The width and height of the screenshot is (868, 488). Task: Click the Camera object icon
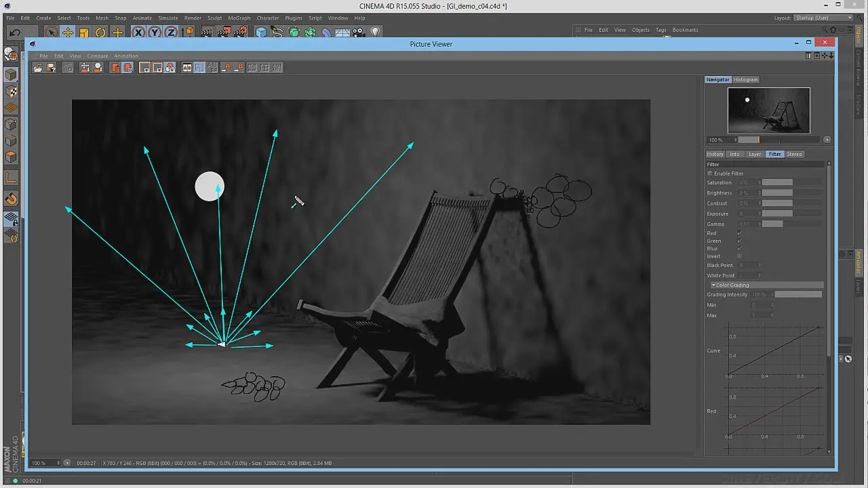359,33
